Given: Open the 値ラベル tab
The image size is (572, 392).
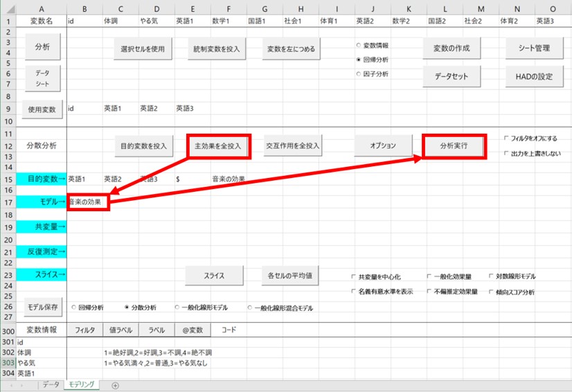Looking at the screenshot, I should (120, 330).
